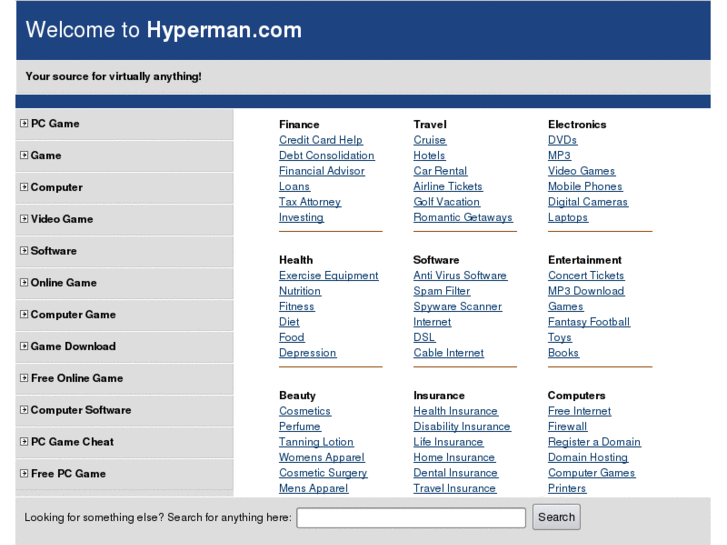Open the Cable Internet link
The width and height of the screenshot is (727, 545).
click(449, 353)
